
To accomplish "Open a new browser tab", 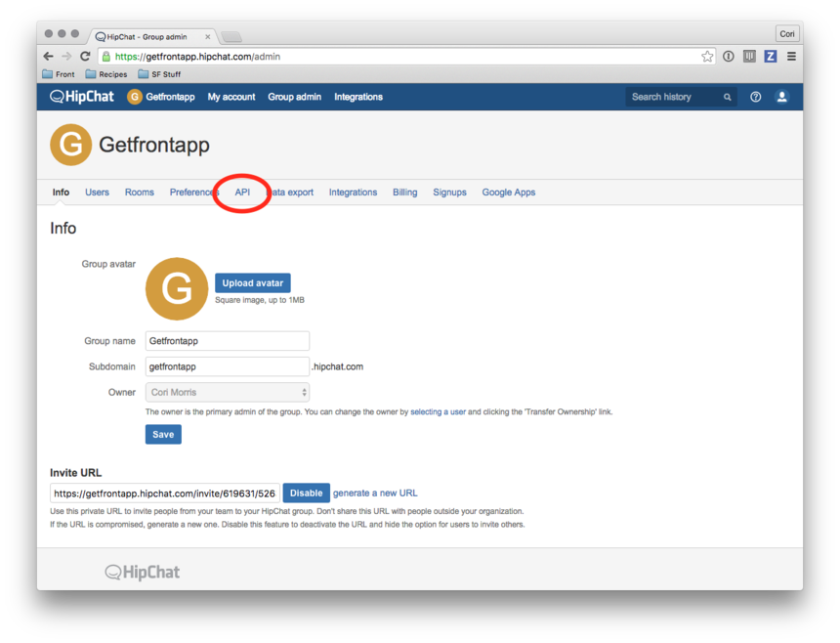I will tap(231, 37).
